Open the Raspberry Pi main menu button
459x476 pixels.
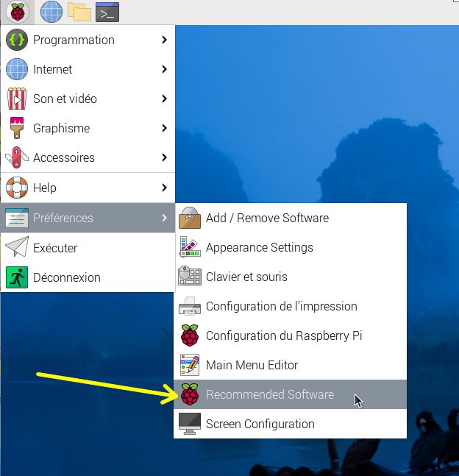[x=18, y=13]
